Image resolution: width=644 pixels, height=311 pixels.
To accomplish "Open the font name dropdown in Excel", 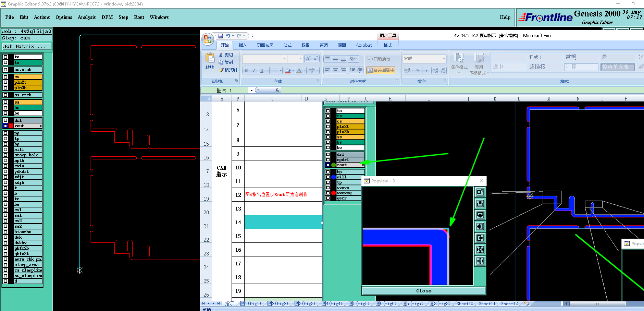I will [284, 59].
